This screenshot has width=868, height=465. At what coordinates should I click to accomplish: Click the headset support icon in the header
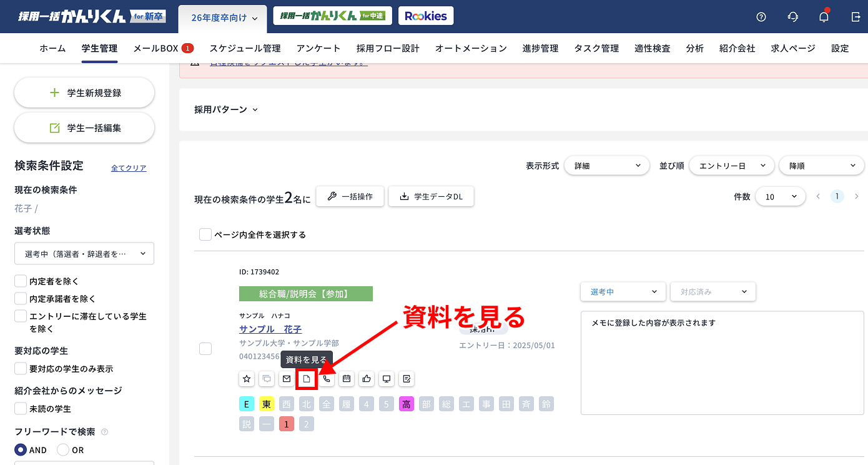click(x=792, y=17)
